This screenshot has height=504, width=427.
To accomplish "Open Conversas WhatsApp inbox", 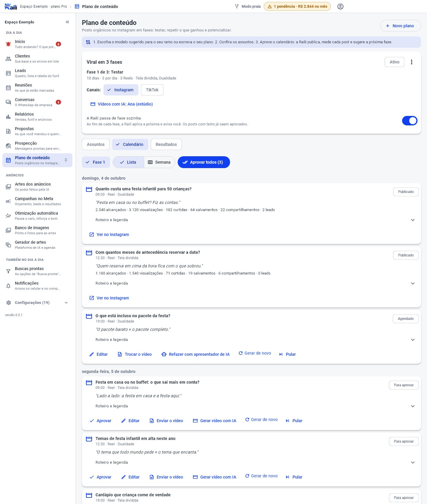I will pyautogui.click(x=37, y=102).
